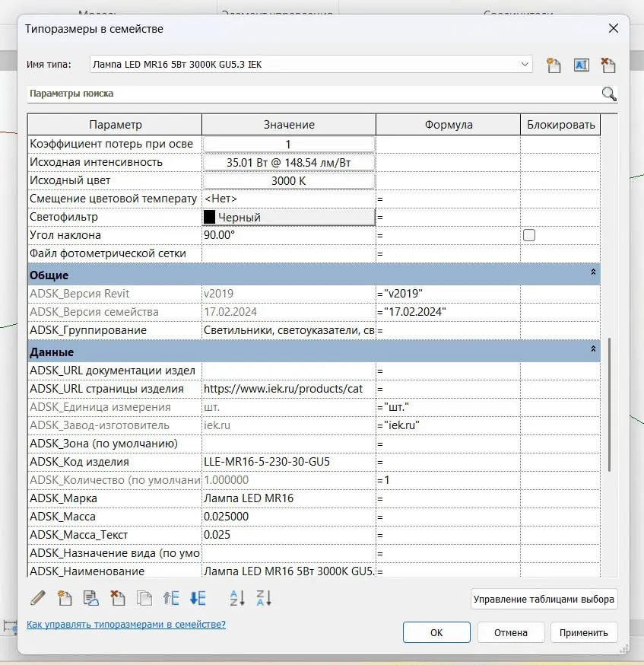644x665 pixels.
Task: Click ADSK_URL документации parameter name
Action: 113,371
